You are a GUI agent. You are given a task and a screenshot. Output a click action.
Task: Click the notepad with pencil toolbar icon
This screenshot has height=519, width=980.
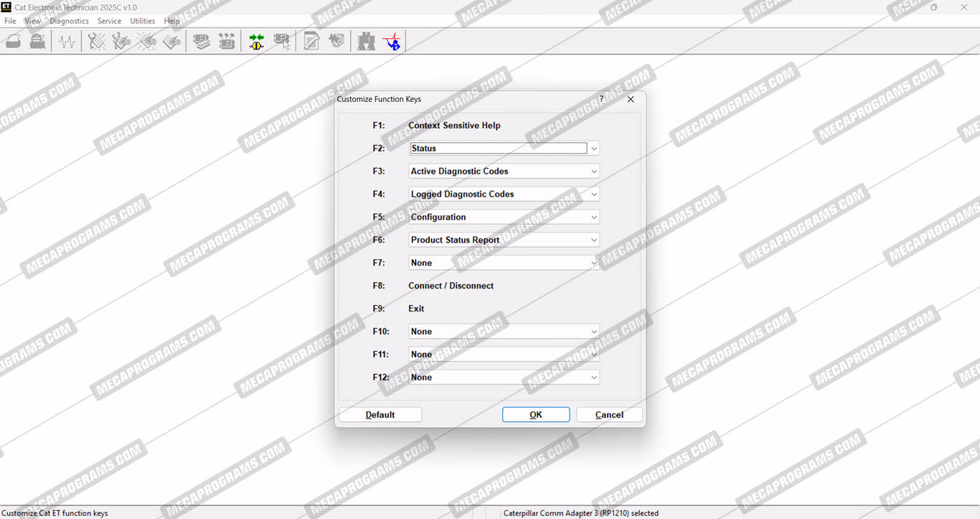tap(311, 42)
